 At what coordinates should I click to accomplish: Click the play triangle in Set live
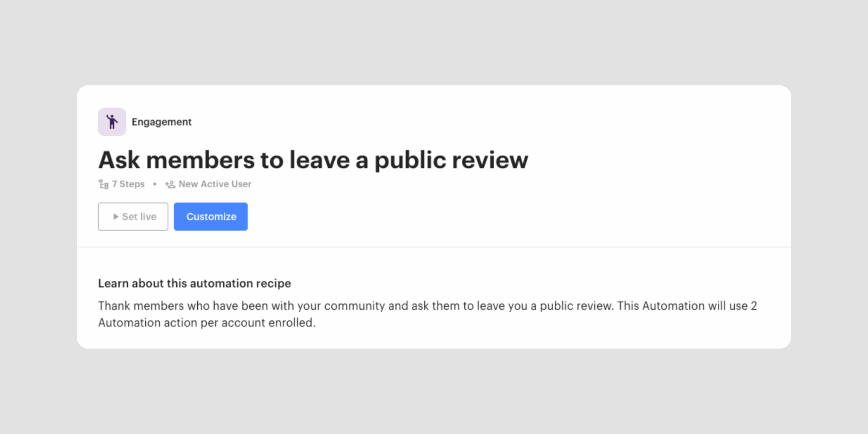(116, 216)
